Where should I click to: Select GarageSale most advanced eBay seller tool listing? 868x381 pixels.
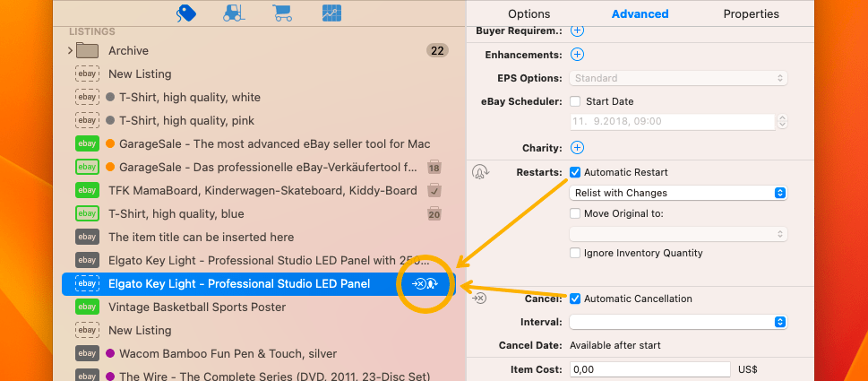258,143
